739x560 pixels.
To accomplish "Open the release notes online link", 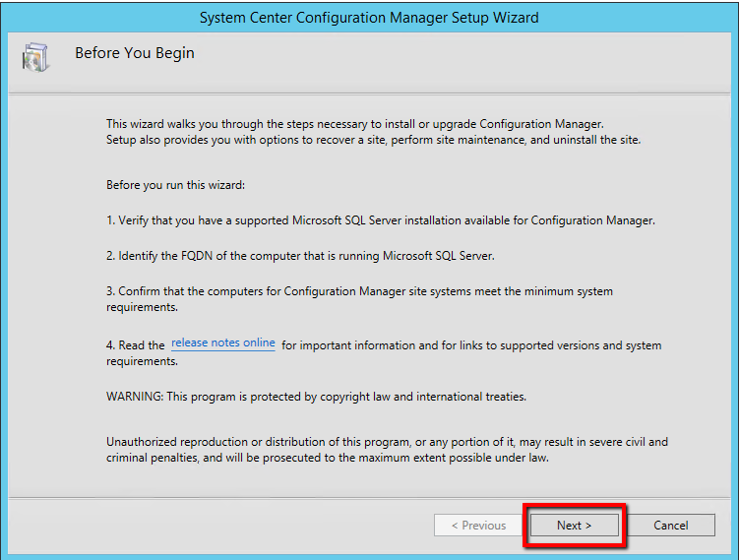I will point(223,343).
